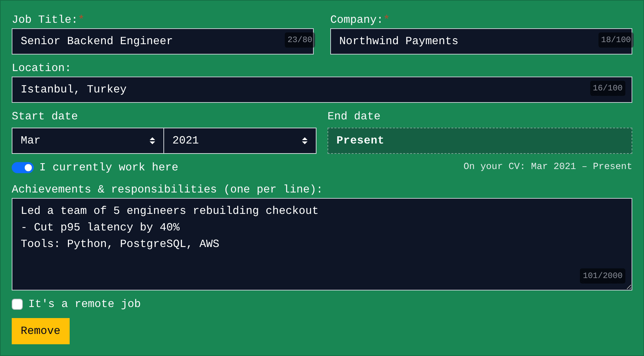
Task: Click the 18/100 counter in Company field
Action: [x=616, y=40]
